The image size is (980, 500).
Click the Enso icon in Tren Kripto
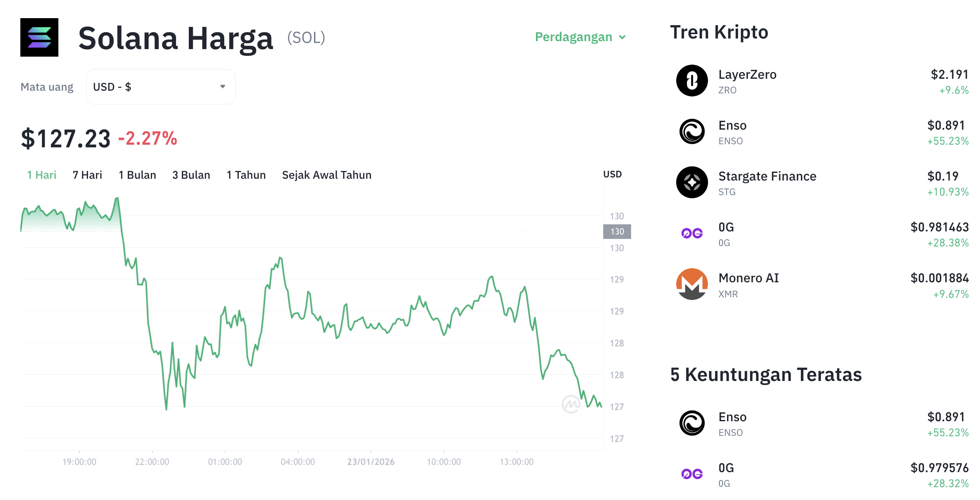point(693,132)
